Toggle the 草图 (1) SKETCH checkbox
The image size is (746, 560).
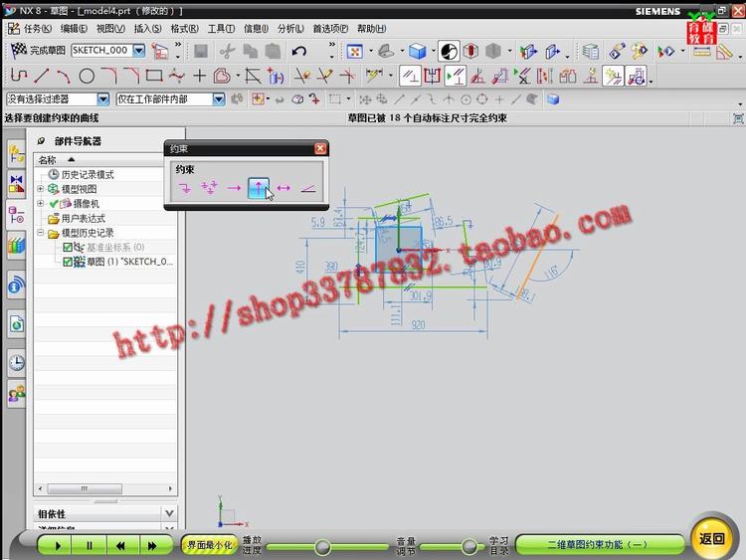(68, 262)
